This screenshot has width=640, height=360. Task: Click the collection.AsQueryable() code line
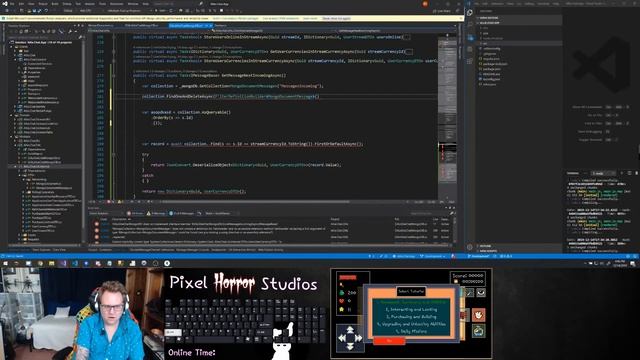pyautogui.click(x=186, y=112)
